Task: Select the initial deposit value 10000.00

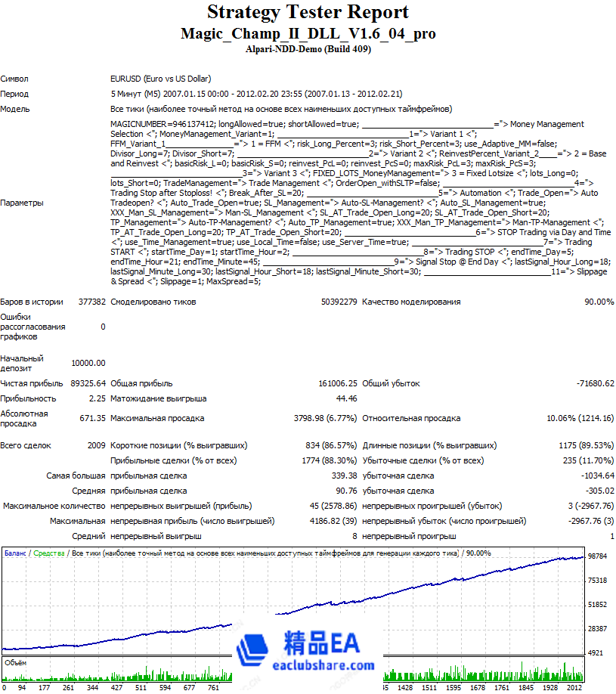Action: pyautogui.click(x=88, y=363)
